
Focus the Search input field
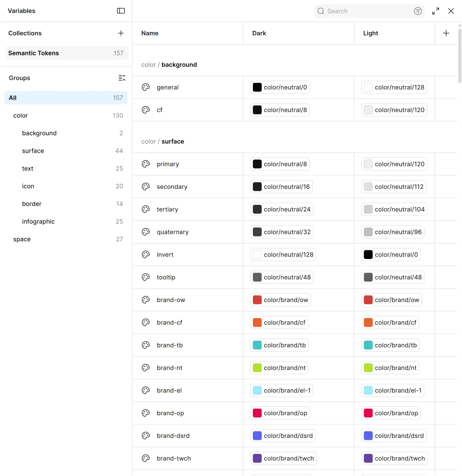[362, 11]
